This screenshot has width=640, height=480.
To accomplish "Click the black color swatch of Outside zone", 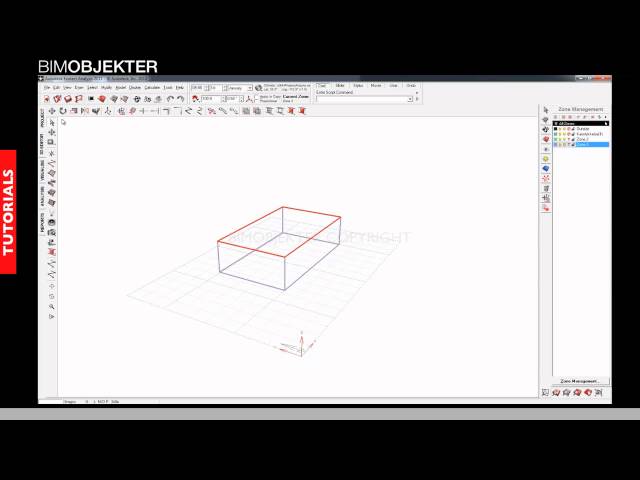I will coord(556,129).
